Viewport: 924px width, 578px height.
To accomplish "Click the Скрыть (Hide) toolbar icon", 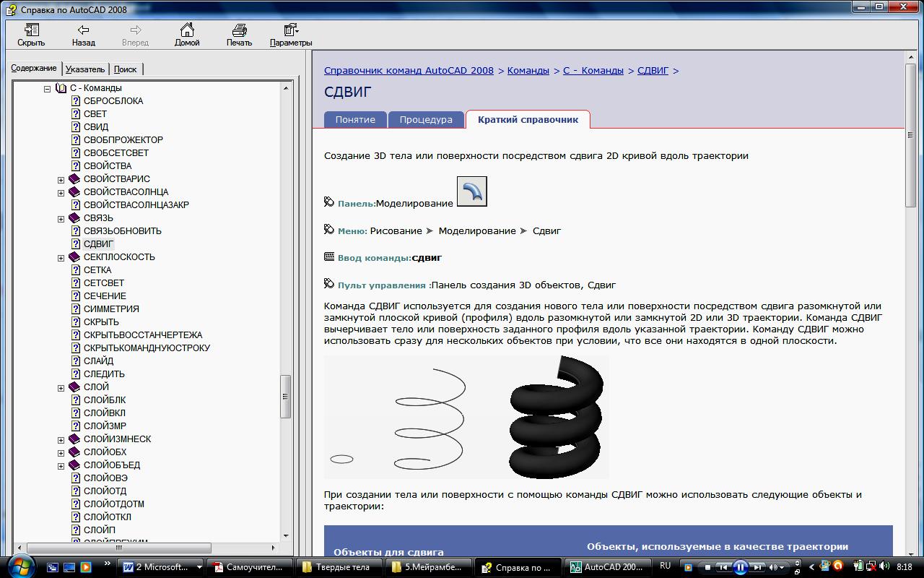I will (x=31, y=30).
